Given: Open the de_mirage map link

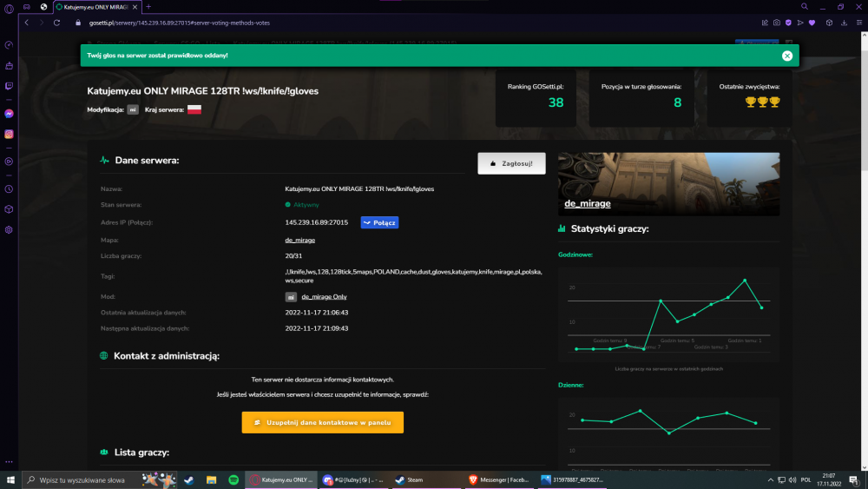Looking at the screenshot, I should point(300,240).
